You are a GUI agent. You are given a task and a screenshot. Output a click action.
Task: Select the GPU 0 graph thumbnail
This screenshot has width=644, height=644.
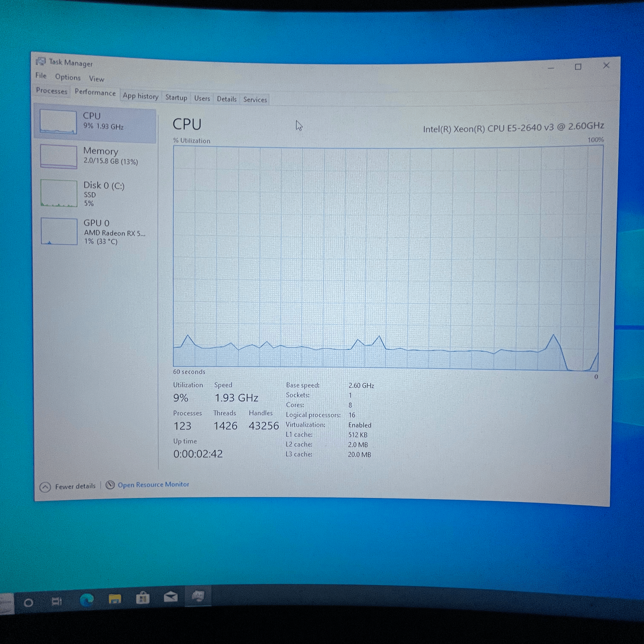(59, 232)
